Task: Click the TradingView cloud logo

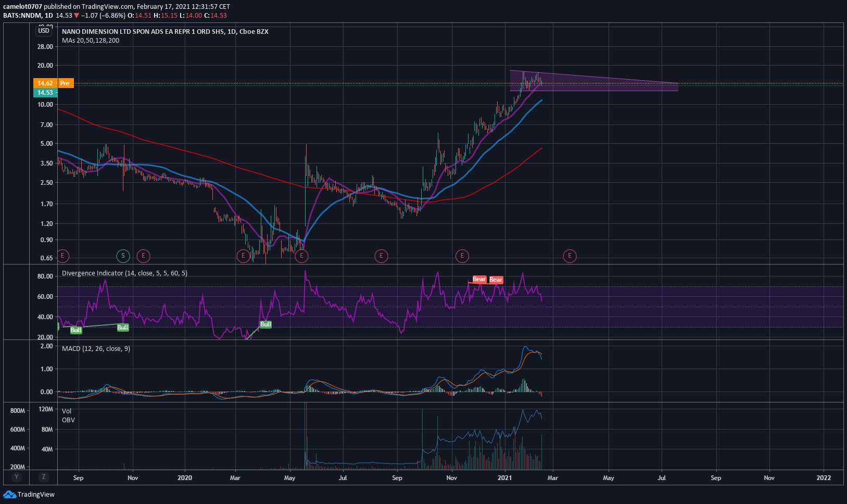Action: click(x=9, y=494)
